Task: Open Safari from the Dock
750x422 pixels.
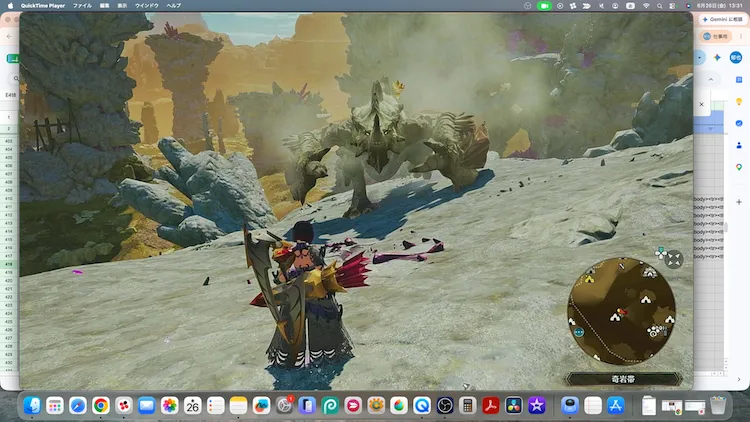Action: (78, 406)
